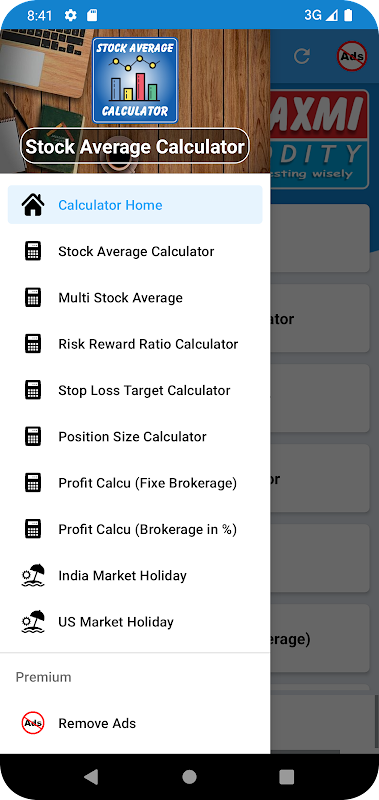The height and width of the screenshot is (800, 379).
Task: Go to Calculator Home
Action: click(x=135, y=205)
